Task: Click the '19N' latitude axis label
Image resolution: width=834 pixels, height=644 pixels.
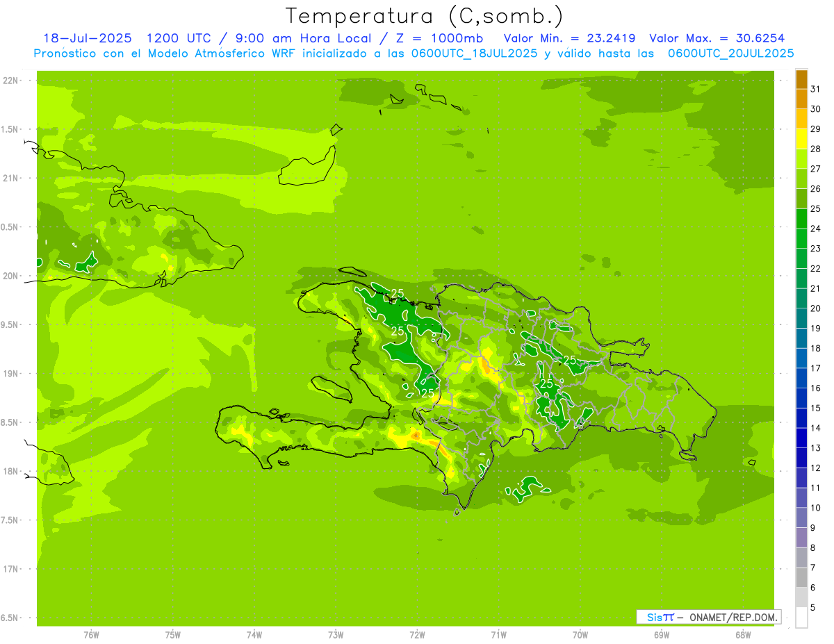Action: click(10, 374)
